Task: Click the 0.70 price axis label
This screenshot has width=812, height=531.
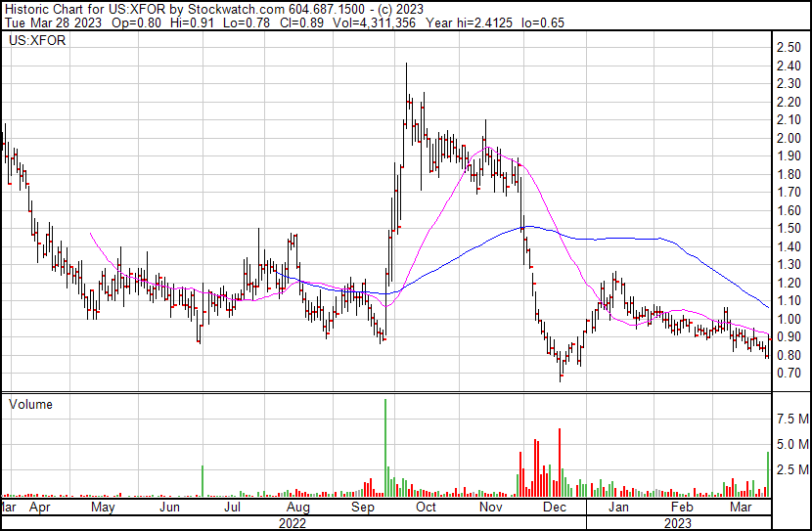Action: [789, 374]
